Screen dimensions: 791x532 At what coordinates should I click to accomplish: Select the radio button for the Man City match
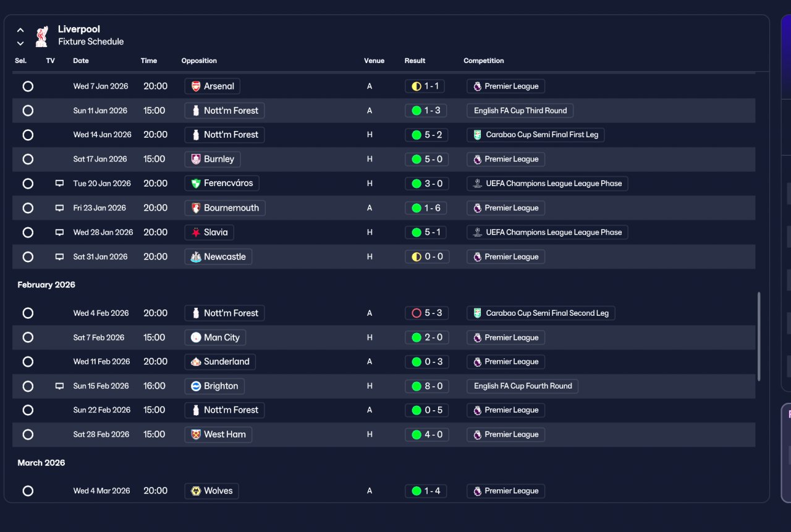(x=28, y=338)
